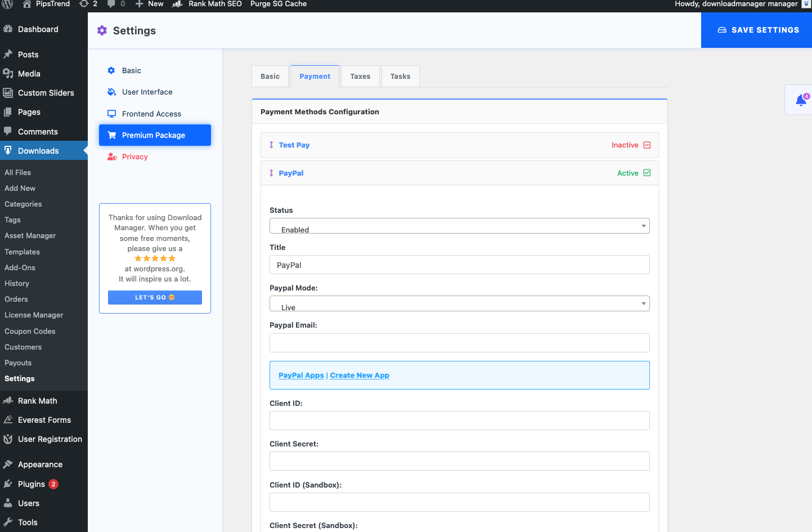This screenshot has height=532, width=812.
Task: Click the Client ID (Sandbox) input field
Action: coord(460,502)
